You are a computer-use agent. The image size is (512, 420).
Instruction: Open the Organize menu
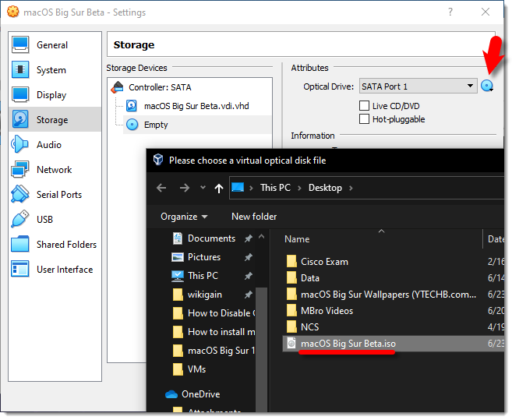tap(184, 217)
